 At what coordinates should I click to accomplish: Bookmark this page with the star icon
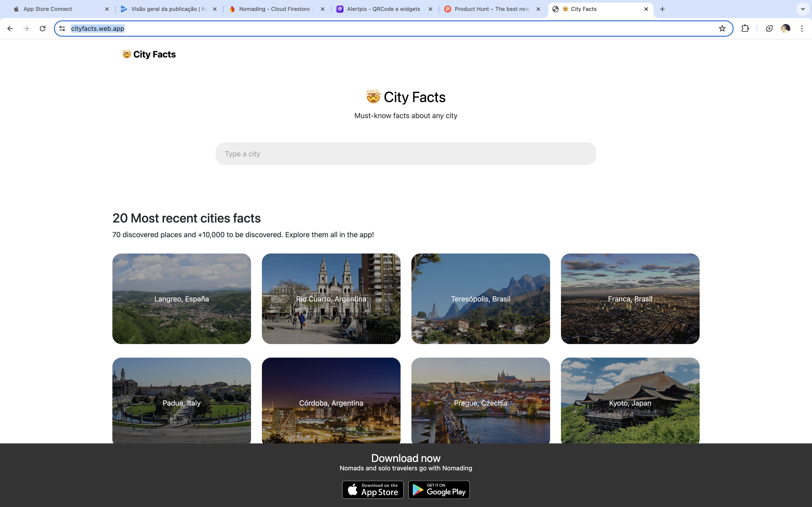(x=722, y=29)
